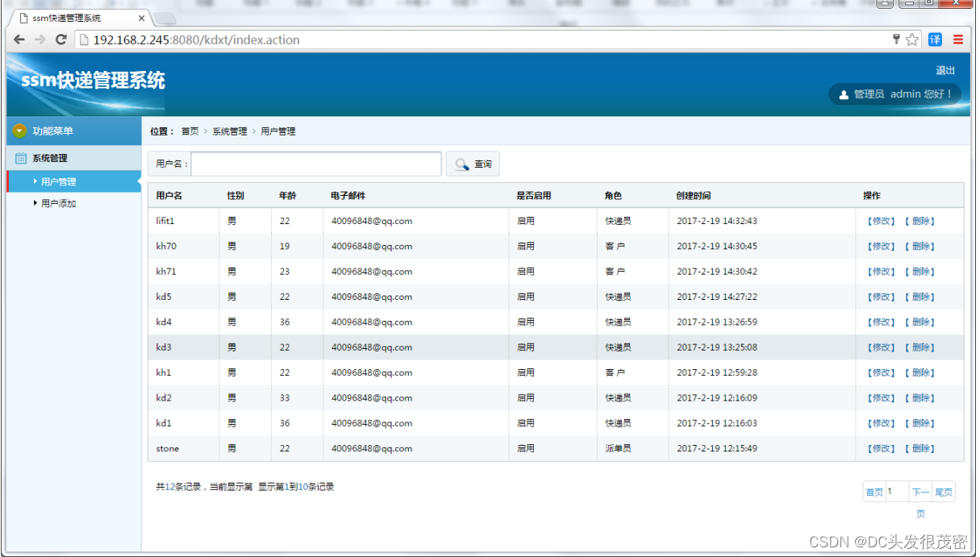Image resolution: width=980 pixels, height=557 pixels.
Task: Open a new browser tab
Action: 165,18
